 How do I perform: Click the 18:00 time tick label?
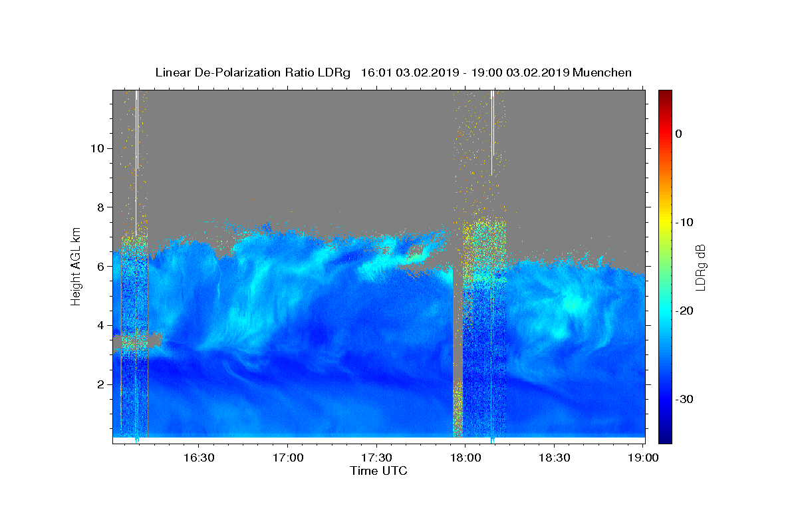[465, 458]
